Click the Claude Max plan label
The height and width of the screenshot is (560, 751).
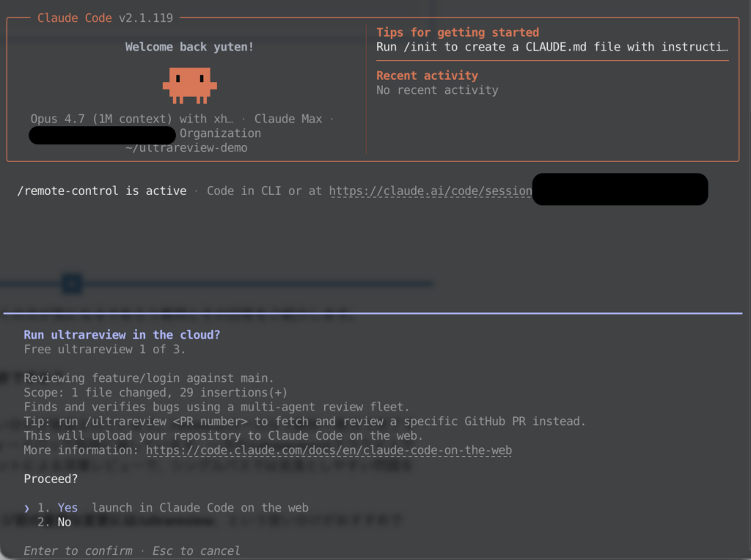point(287,119)
